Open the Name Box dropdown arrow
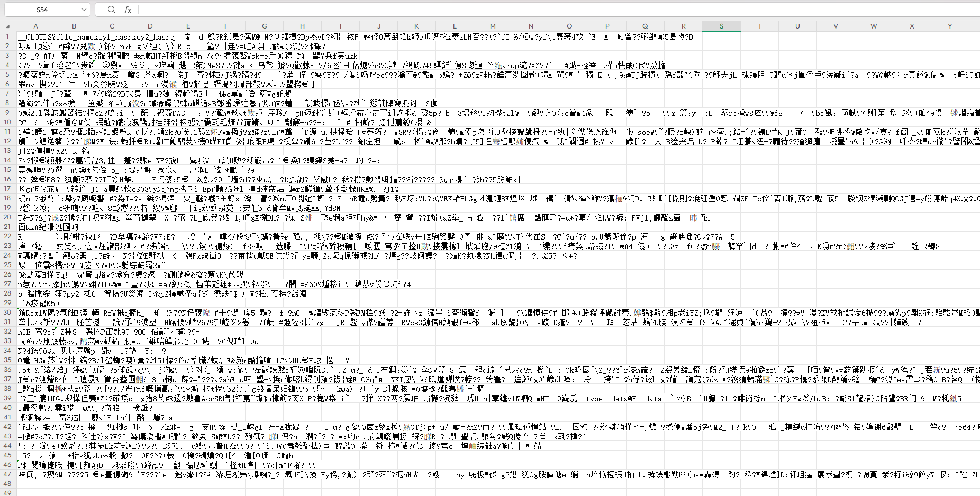The width and height of the screenshot is (980, 496). (x=84, y=9)
